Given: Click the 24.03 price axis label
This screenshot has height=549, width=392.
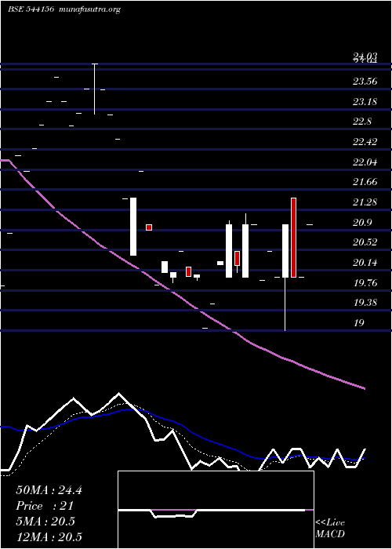Looking at the screenshot, I should tap(365, 56).
